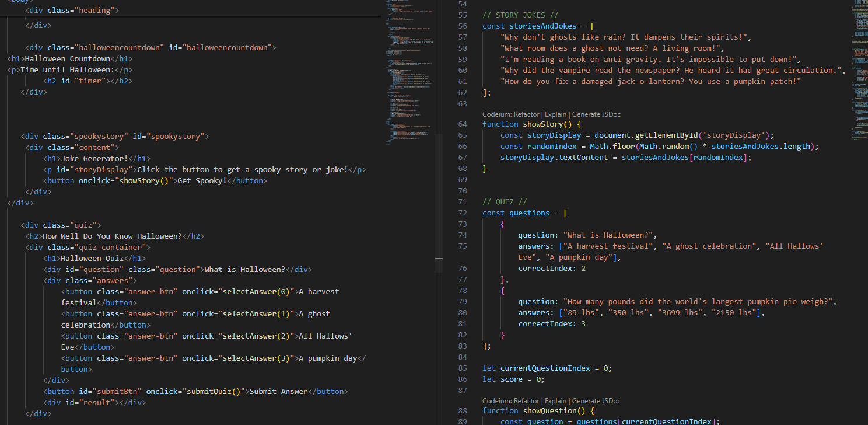Click the getElementById('storyDisplay') line
Screen dimensions: 868x425
point(637,135)
